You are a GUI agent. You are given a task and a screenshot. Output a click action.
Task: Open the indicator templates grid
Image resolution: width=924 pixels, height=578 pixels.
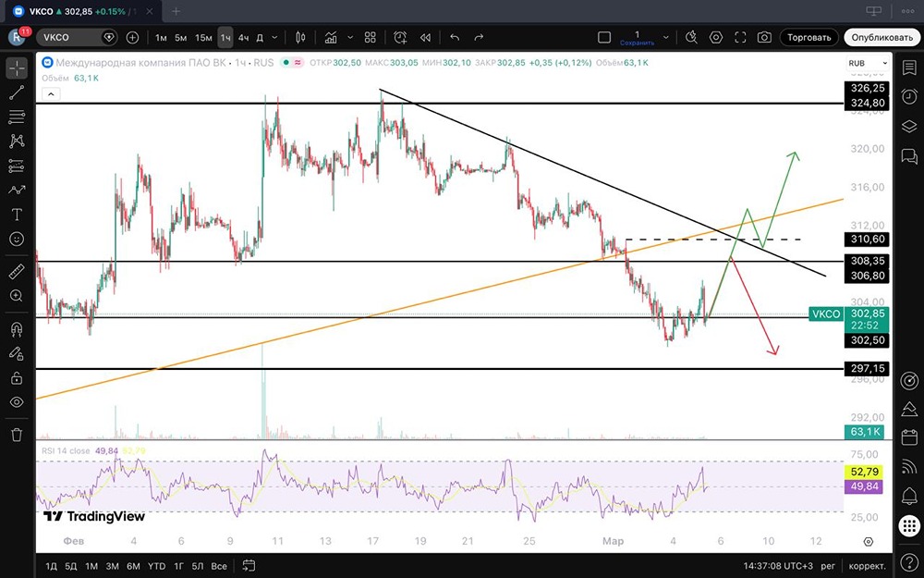pos(371,38)
